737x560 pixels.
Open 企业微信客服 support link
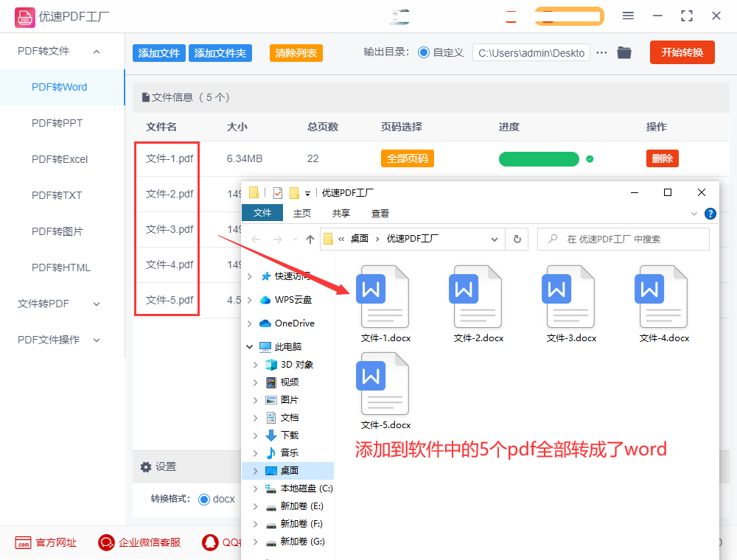(x=139, y=542)
